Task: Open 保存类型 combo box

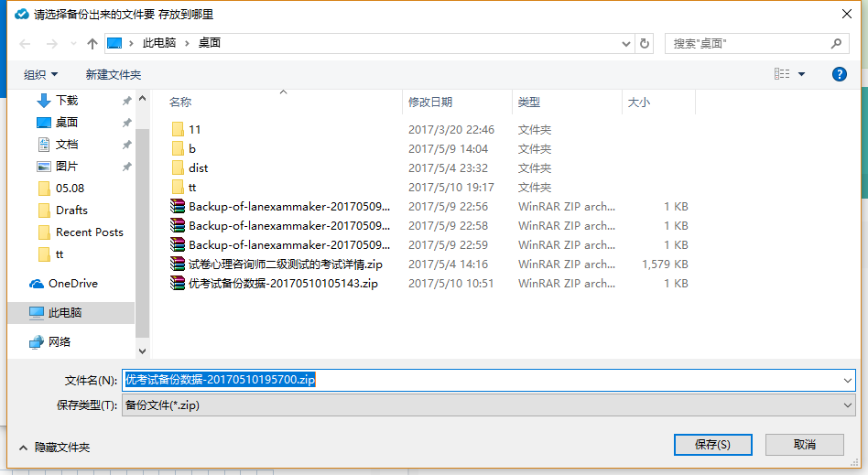Action: tap(488, 405)
